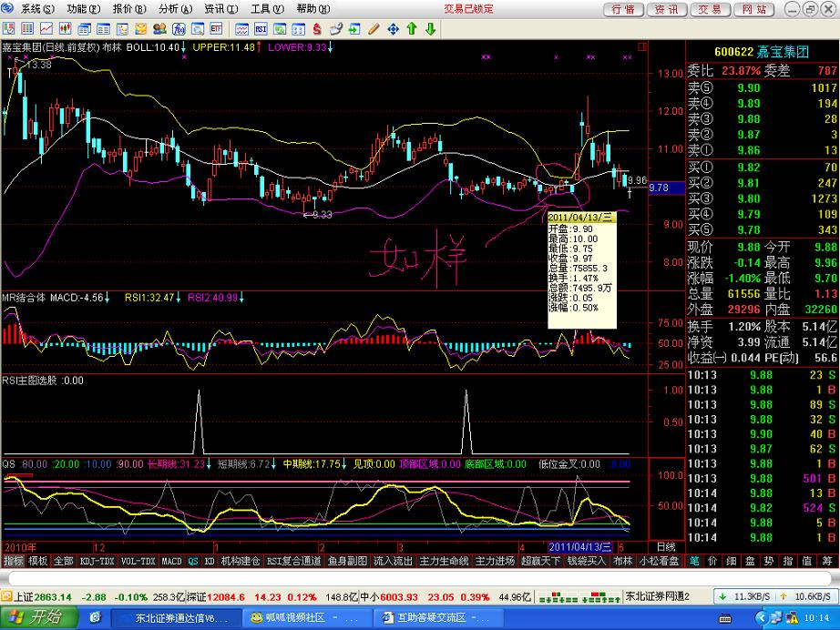This screenshot has height=630, width=840.
Task: Click the f(x) formula toolbar icon
Action: tap(179, 29)
